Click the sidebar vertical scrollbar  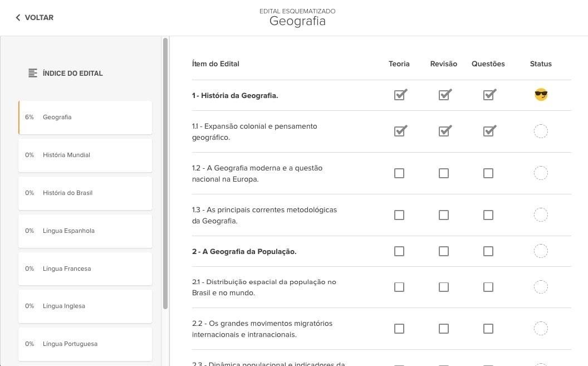[165, 174]
